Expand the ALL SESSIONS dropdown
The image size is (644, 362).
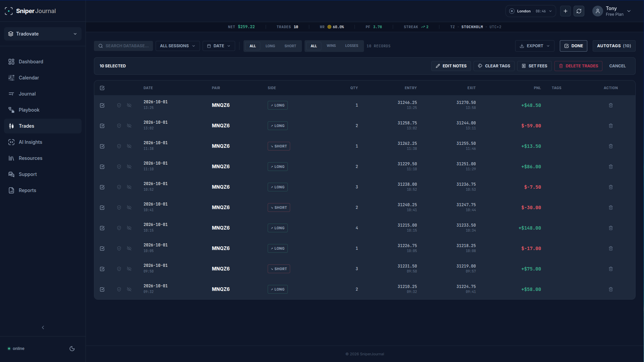pos(177,46)
